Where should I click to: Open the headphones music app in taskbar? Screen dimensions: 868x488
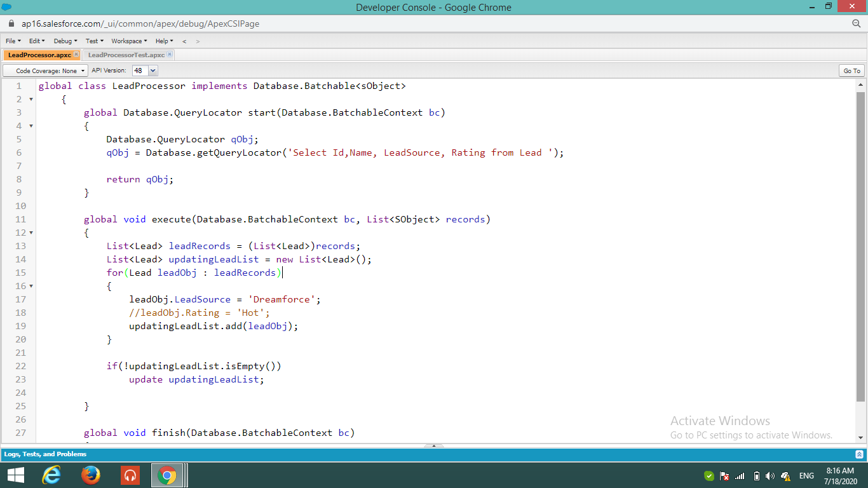click(130, 475)
